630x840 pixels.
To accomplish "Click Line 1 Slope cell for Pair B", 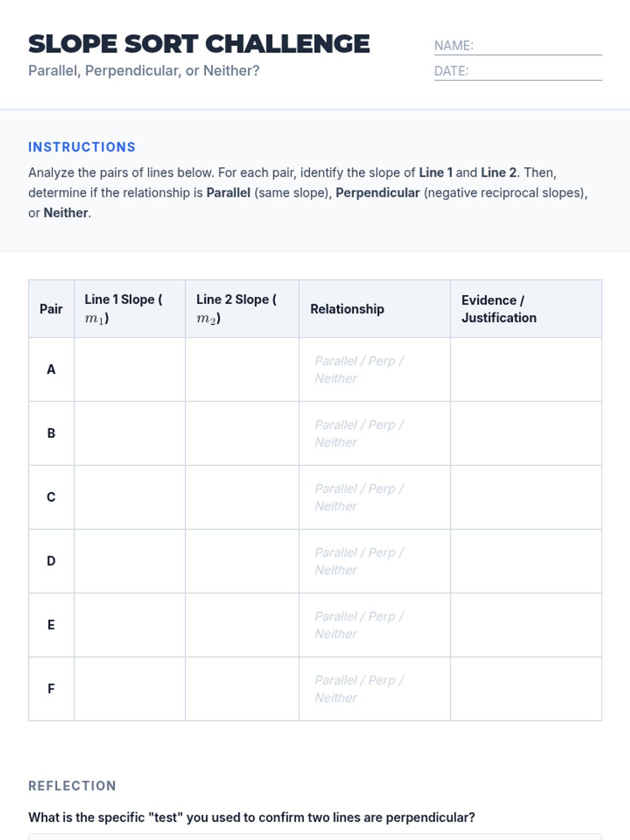I will pyautogui.click(x=130, y=434).
